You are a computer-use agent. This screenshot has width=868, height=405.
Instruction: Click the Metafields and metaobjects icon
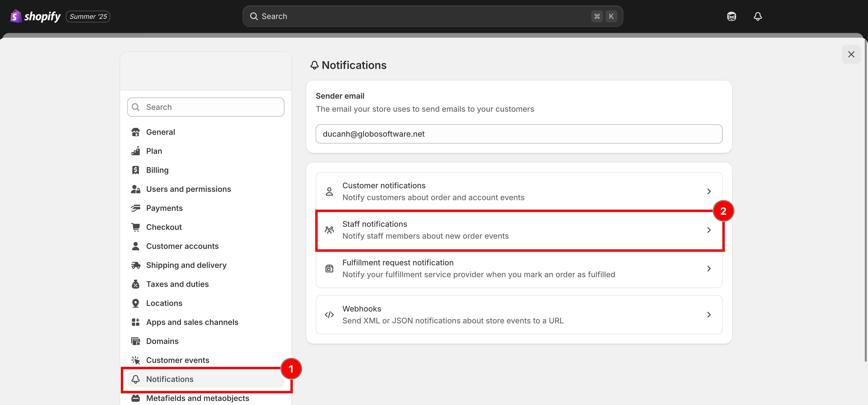pos(135,398)
